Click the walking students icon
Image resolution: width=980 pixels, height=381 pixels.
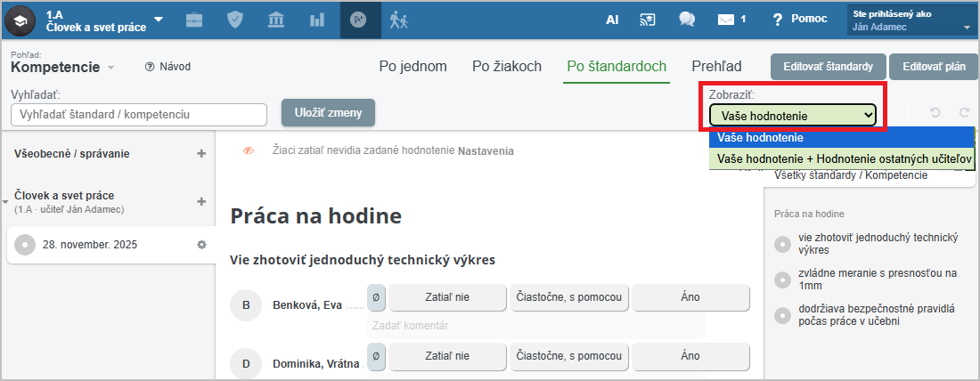click(398, 20)
